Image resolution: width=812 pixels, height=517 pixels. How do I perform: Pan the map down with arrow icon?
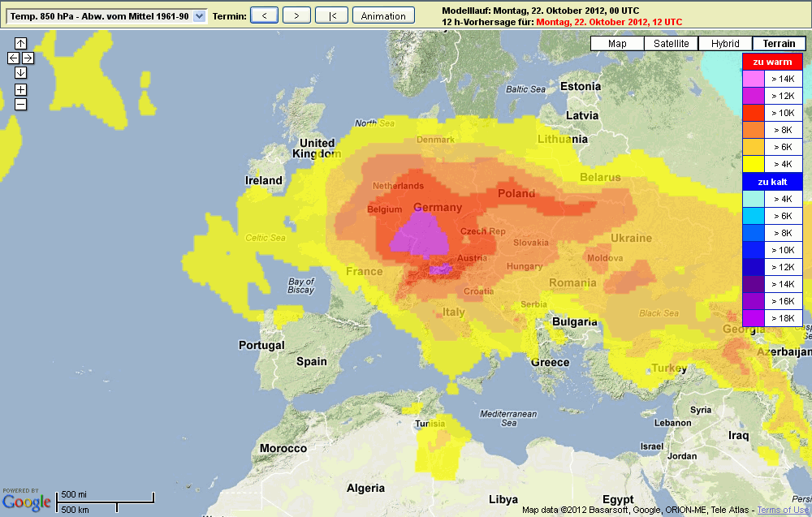[21, 72]
